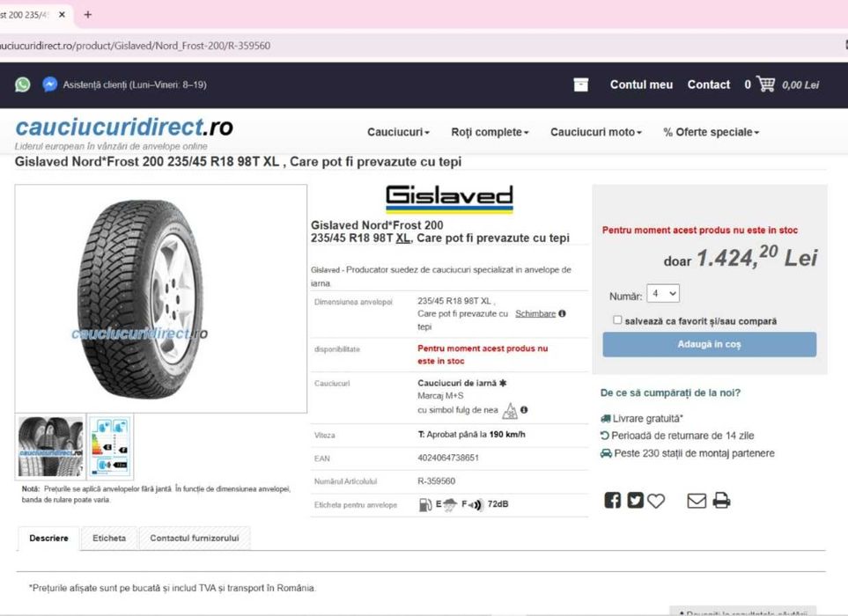Click the Adaugă în coș button
The height and width of the screenshot is (616, 848).
point(710,344)
